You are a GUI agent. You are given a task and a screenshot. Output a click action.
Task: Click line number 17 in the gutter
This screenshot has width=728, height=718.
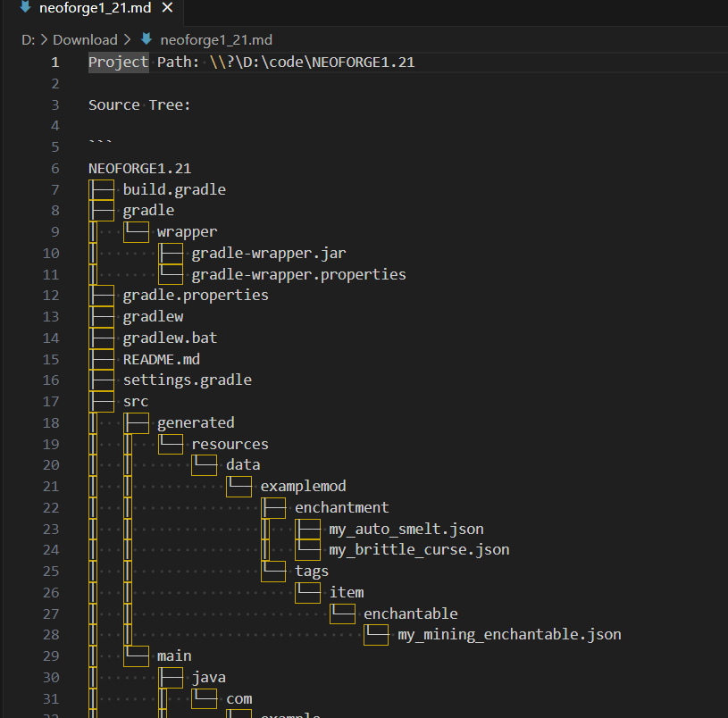(x=51, y=402)
